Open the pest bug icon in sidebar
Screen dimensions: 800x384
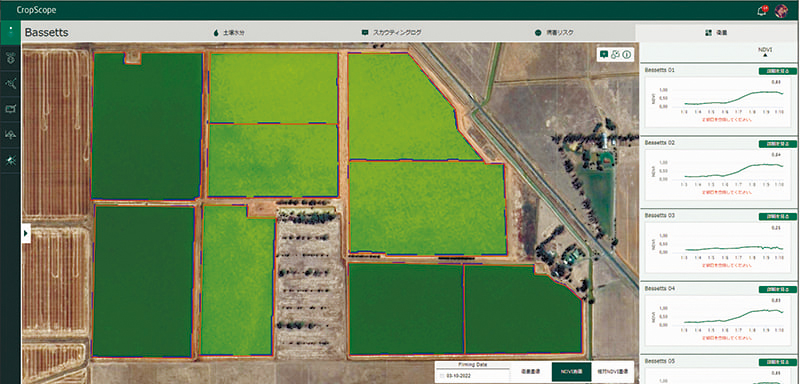coord(10,160)
